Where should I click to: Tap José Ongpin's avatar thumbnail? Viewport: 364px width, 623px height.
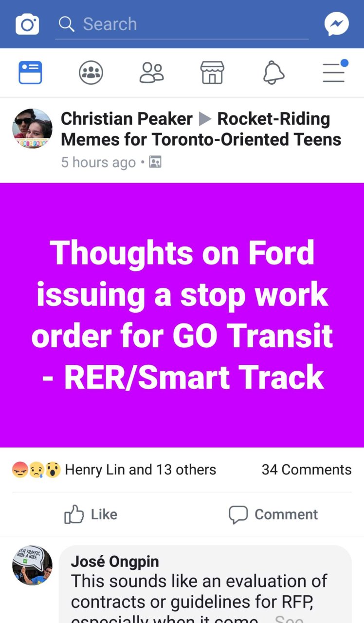pos(32,565)
